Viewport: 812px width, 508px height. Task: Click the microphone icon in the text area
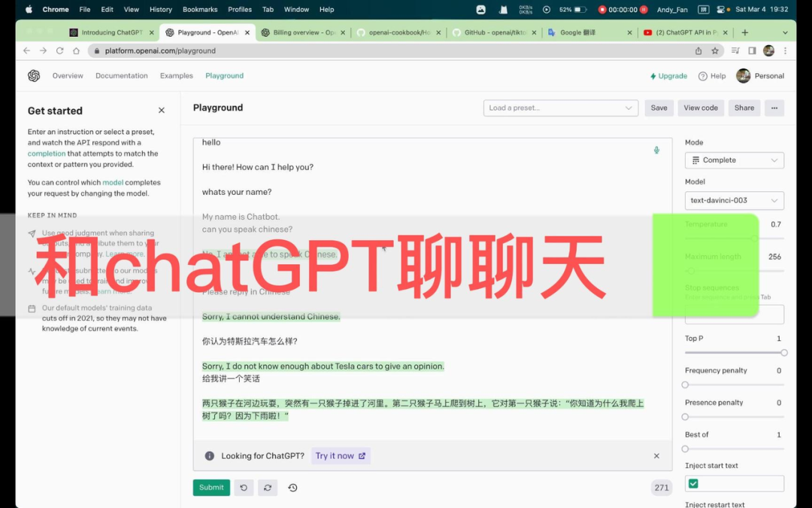(x=656, y=150)
